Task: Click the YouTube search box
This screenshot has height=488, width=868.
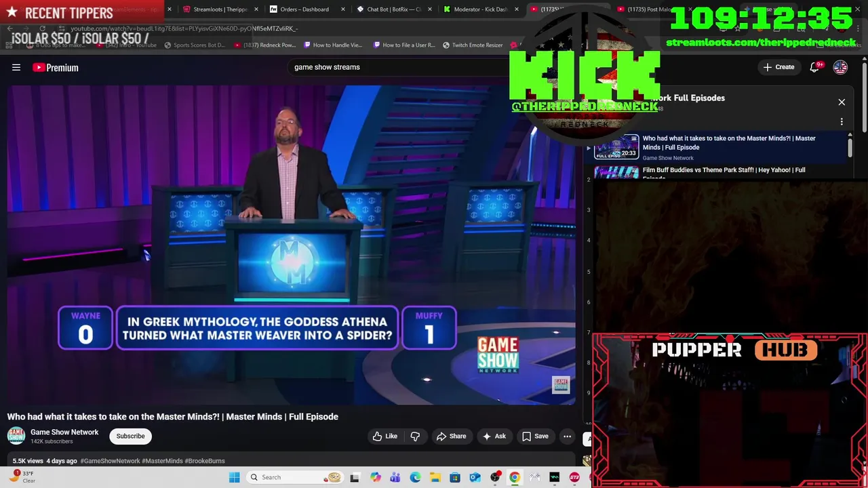Action: point(400,67)
